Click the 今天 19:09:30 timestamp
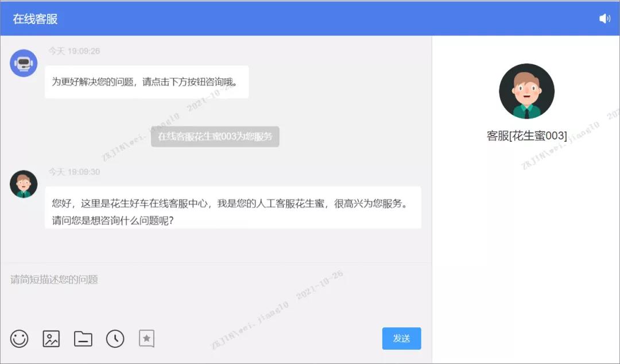 pyautogui.click(x=74, y=172)
